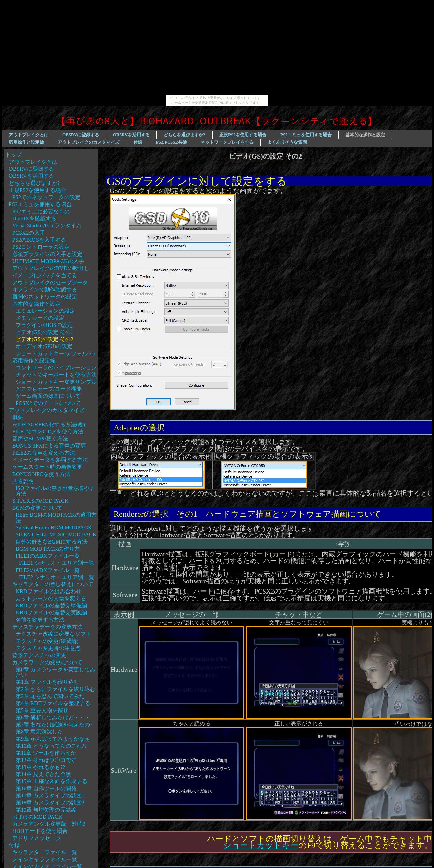Click the NVIDIA GeForce GTX 950 adapter example image

tap(264, 475)
